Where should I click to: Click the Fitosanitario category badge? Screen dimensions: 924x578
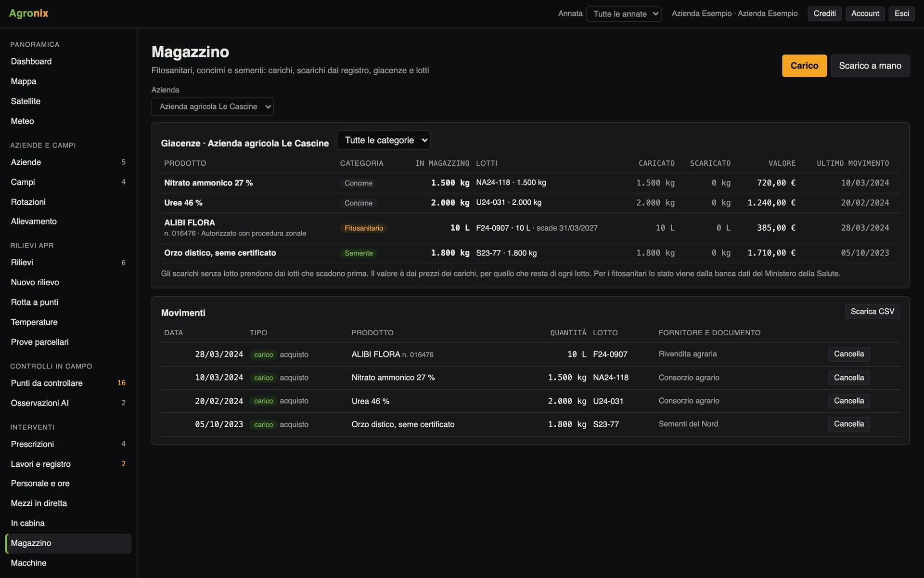pos(364,228)
